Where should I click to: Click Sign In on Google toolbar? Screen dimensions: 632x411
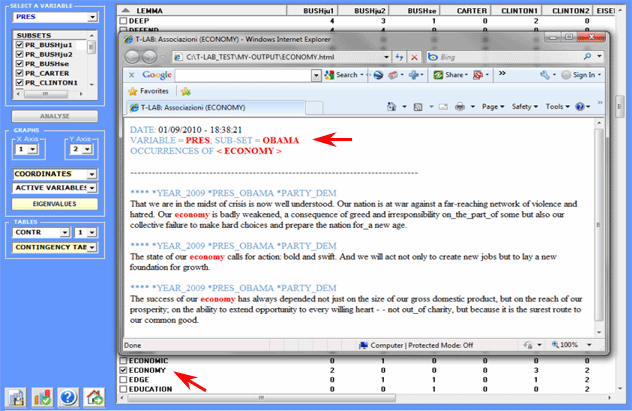click(580, 75)
